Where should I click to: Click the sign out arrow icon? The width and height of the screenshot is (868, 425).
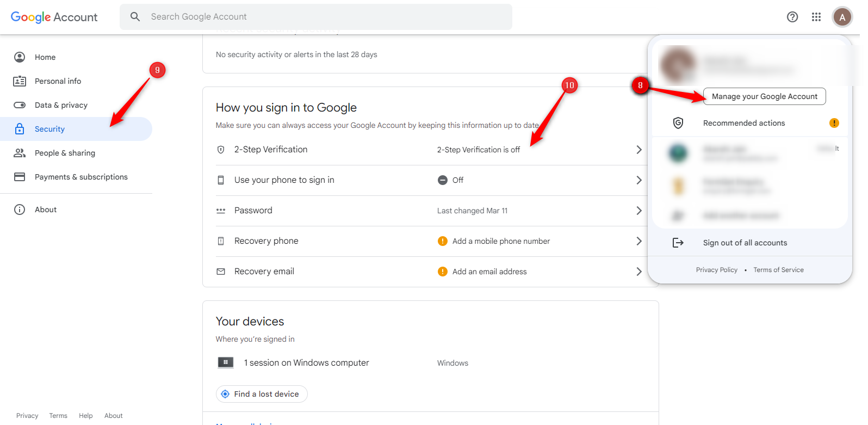coord(678,243)
